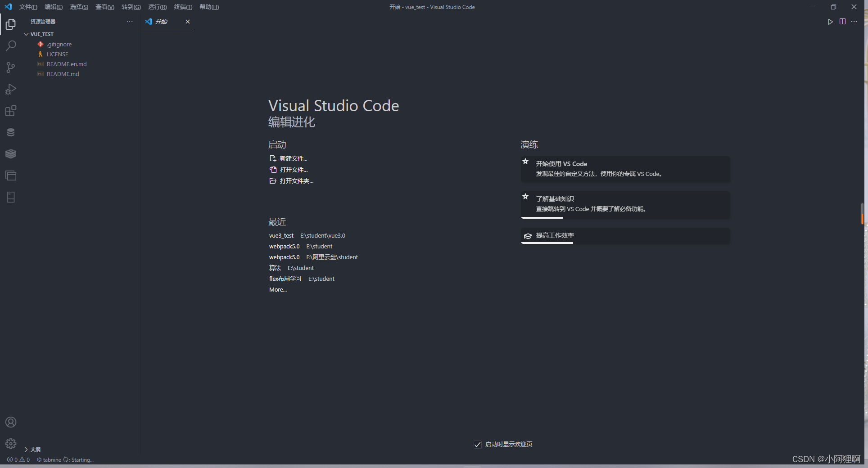This screenshot has width=868, height=468.
Task: Open the Explorer view in activity bar
Action: [x=11, y=24]
